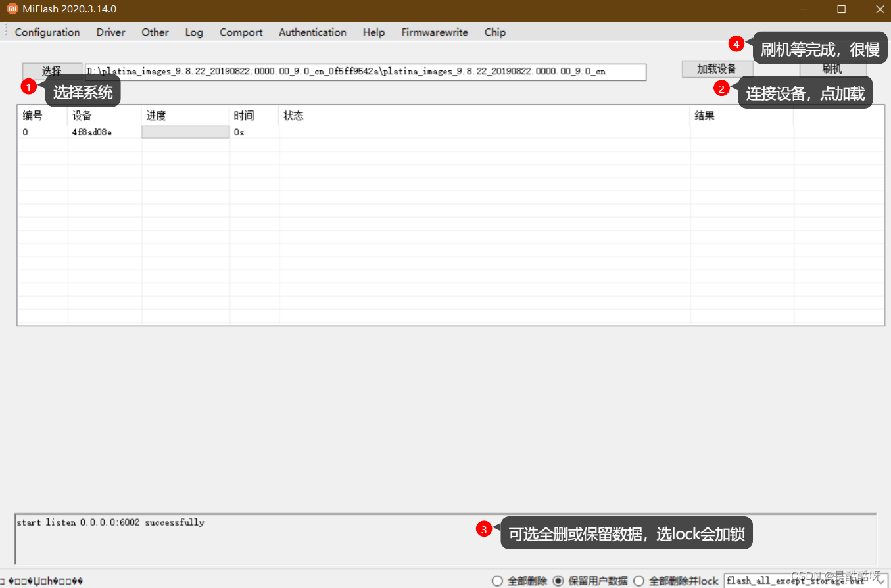Open the Driver menu
The height and width of the screenshot is (588, 891).
tap(110, 32)
